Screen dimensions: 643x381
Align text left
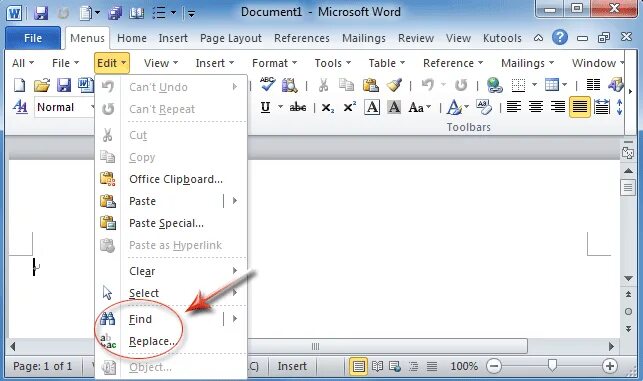[513, 107]
